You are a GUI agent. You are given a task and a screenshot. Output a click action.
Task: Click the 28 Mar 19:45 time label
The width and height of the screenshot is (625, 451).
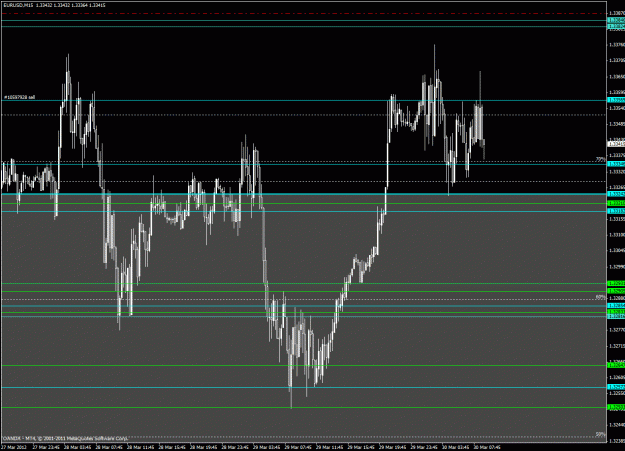[204, 447]
